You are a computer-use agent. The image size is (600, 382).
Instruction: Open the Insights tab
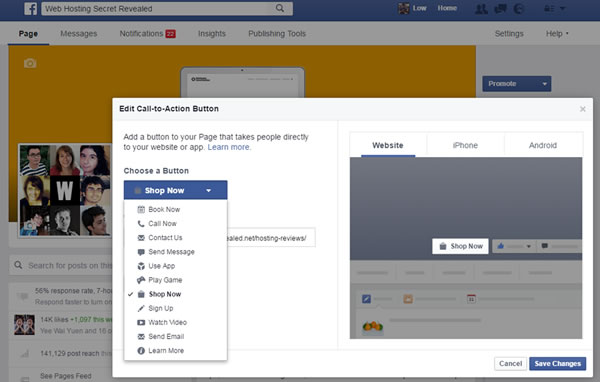point(212,34)
